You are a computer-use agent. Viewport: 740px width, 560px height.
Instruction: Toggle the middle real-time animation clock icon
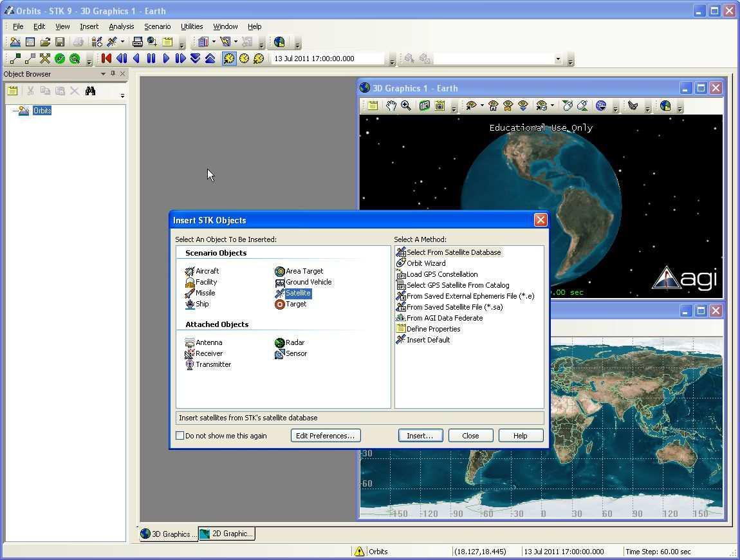pyautogui.click(x=244, y=59)
